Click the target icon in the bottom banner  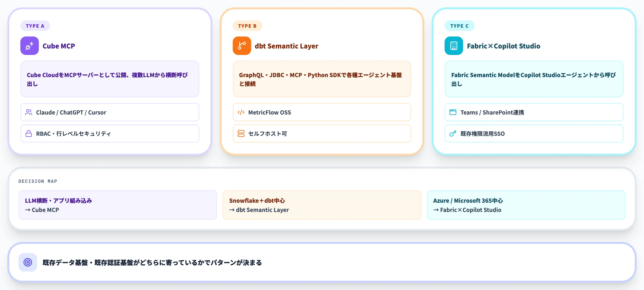pos(28,262)
